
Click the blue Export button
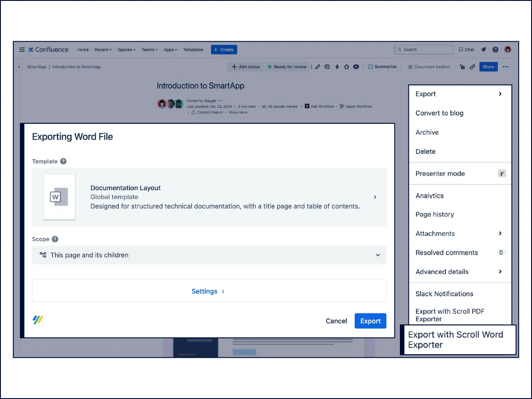pos(371,321)
